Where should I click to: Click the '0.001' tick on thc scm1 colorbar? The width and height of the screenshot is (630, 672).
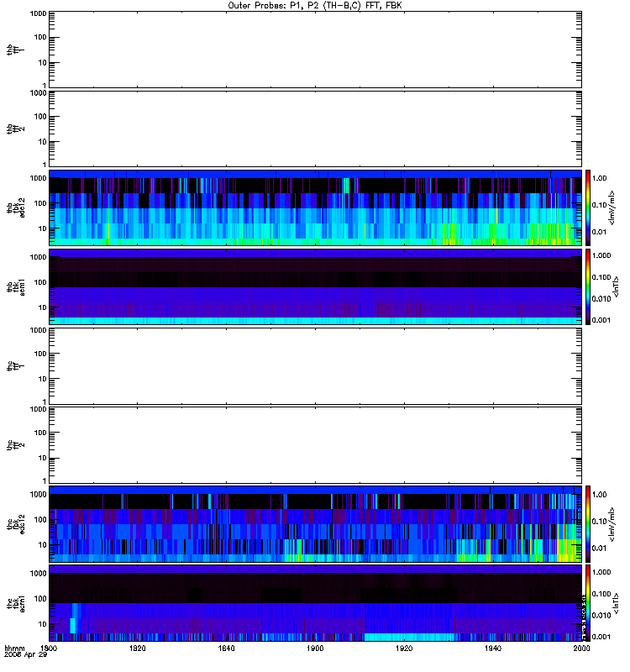tap(601, 637)
